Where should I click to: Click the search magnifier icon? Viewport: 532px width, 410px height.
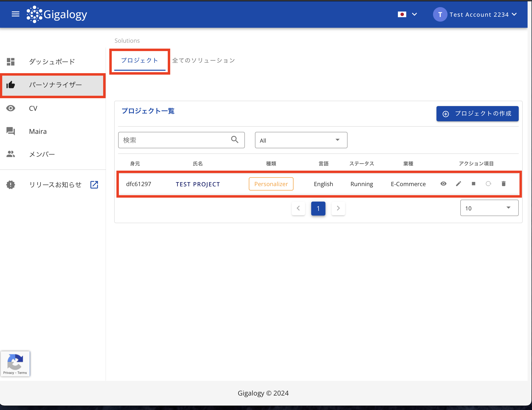[235, 140]
